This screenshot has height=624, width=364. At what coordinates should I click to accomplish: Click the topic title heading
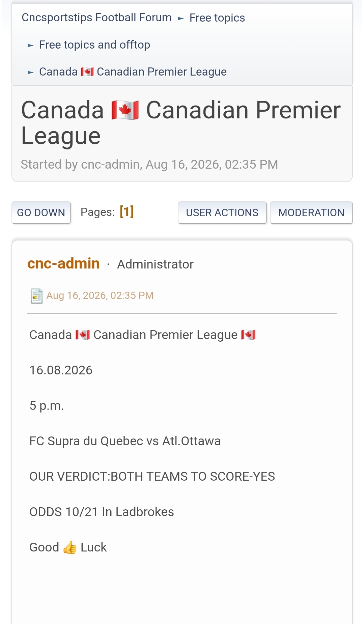click(x=181, y=123)
